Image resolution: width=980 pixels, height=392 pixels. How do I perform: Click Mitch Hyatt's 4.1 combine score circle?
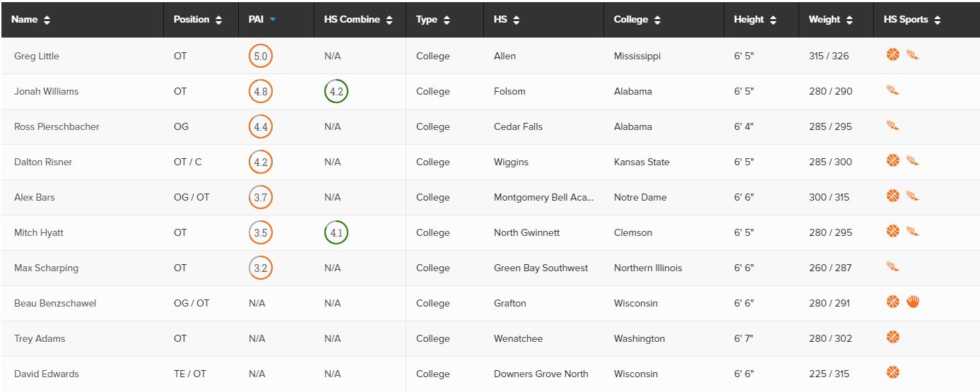tap(336, 232)
